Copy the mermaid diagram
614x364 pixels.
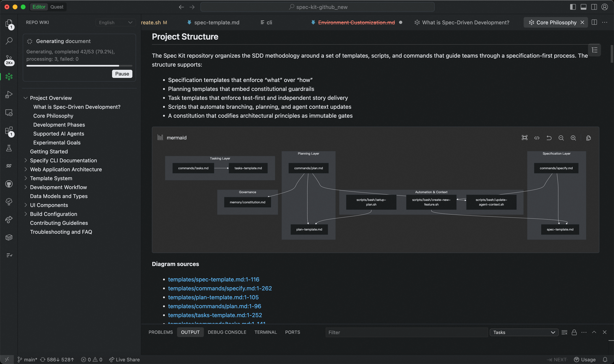coord(588,138)
